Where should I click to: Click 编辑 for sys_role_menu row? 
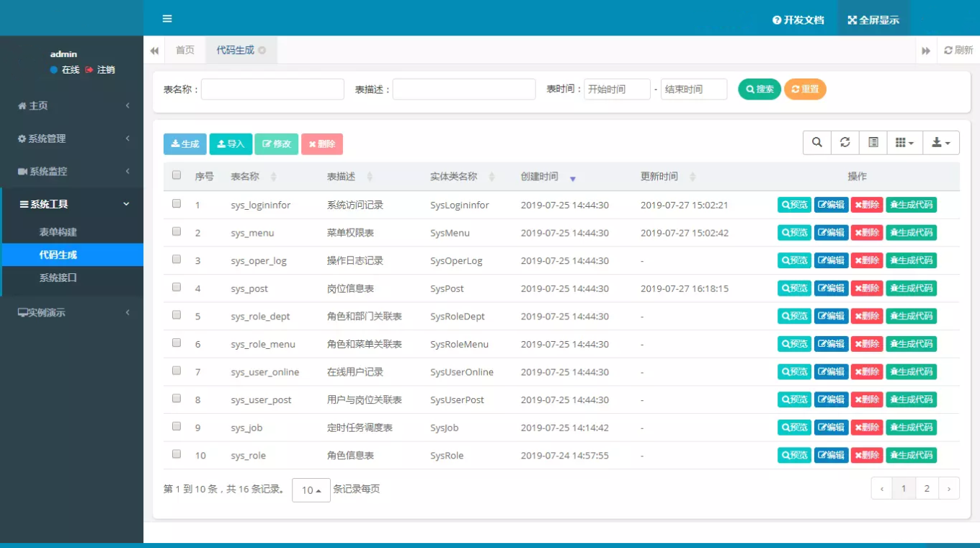click(832, 344)
